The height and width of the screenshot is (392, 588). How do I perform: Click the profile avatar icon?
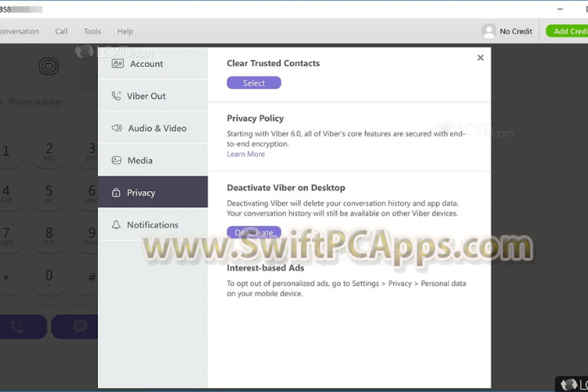coord(488,31)
